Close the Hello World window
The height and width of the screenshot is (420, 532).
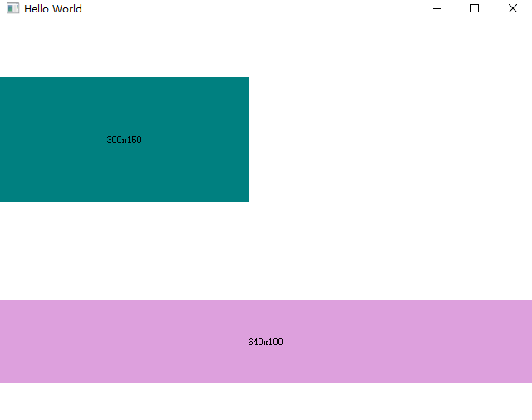pyautogui.click(x=513, y=8)
